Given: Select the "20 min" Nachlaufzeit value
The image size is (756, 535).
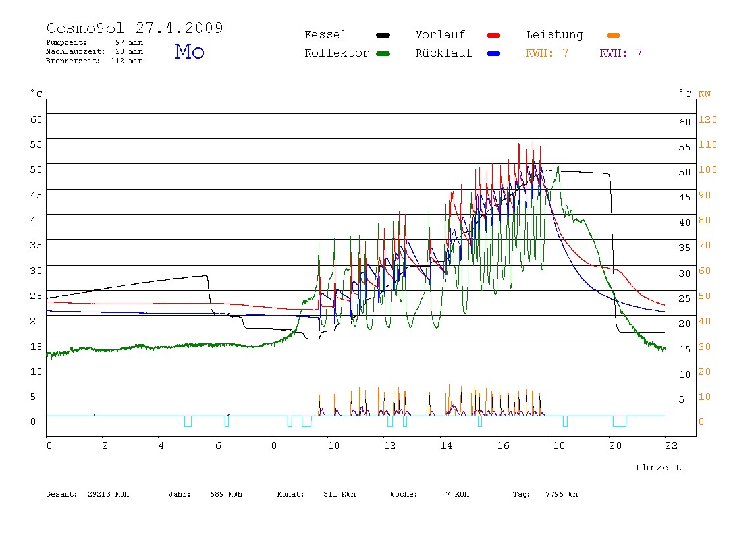Looking at the screenshot, I should pyautogui.click(x=128, y=51).
